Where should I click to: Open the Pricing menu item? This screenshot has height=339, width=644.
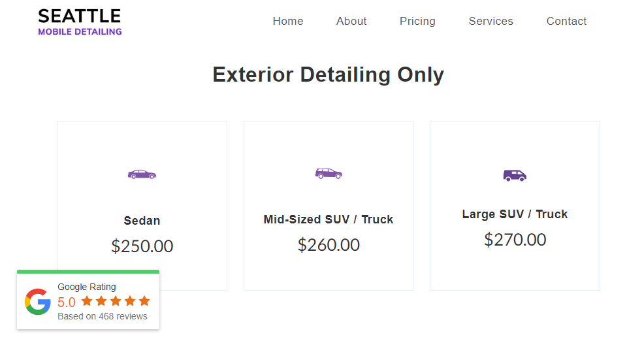[x=417, y=21]
